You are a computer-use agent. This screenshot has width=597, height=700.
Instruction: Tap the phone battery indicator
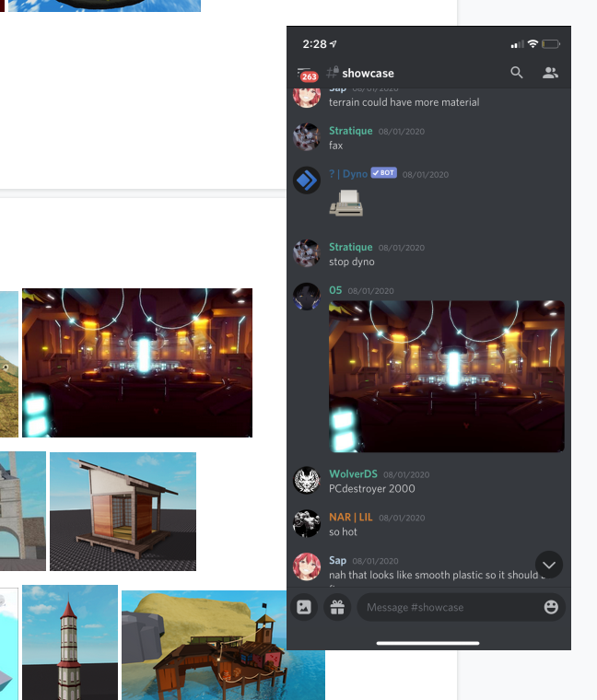(551, 44)
